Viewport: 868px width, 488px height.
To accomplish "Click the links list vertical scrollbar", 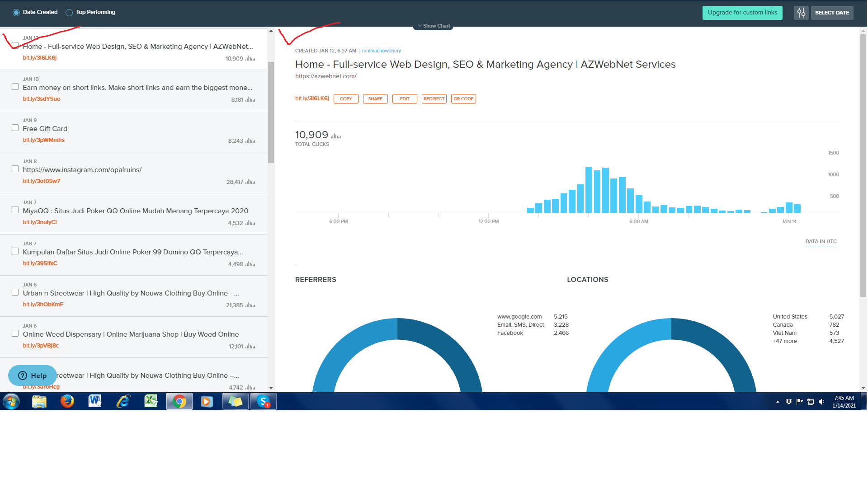I will click(x=271, y=113).
